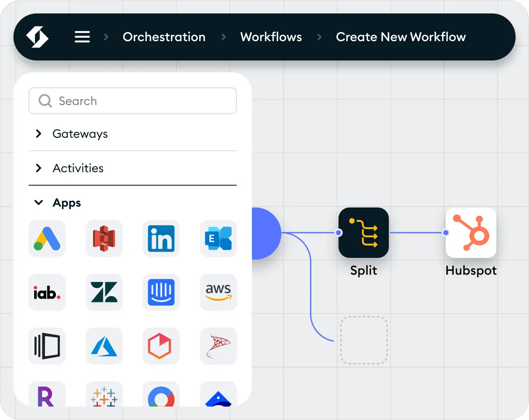
Task: Select the Amazon S3 app icon
Action: pyautogui.click(x=104, y=239)
